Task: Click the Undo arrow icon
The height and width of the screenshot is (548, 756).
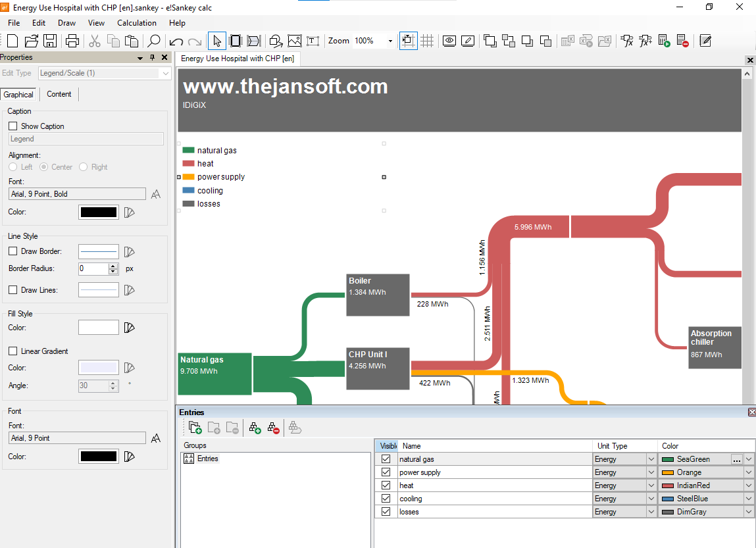Action: pos(176,41)
